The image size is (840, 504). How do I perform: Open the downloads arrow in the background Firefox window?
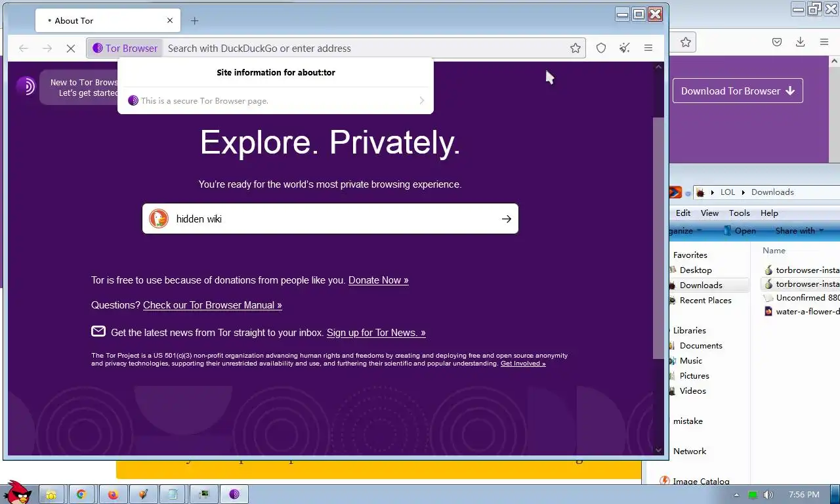(x=801, y=42)
